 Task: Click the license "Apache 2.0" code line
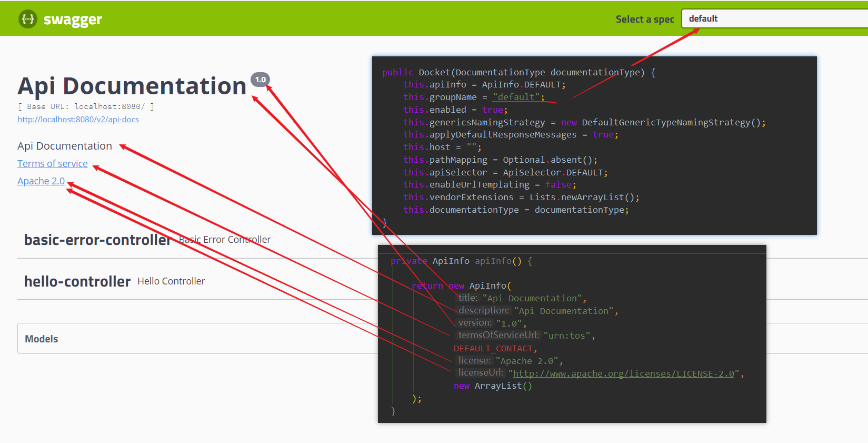click(510, 361)
